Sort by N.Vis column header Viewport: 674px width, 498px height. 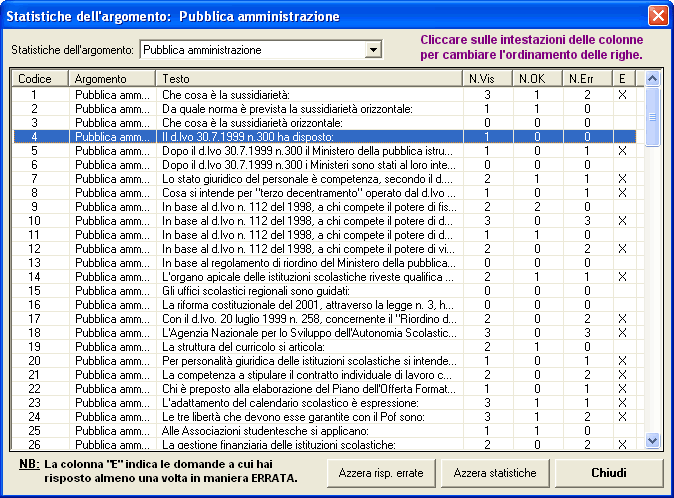tap(487, 78)
